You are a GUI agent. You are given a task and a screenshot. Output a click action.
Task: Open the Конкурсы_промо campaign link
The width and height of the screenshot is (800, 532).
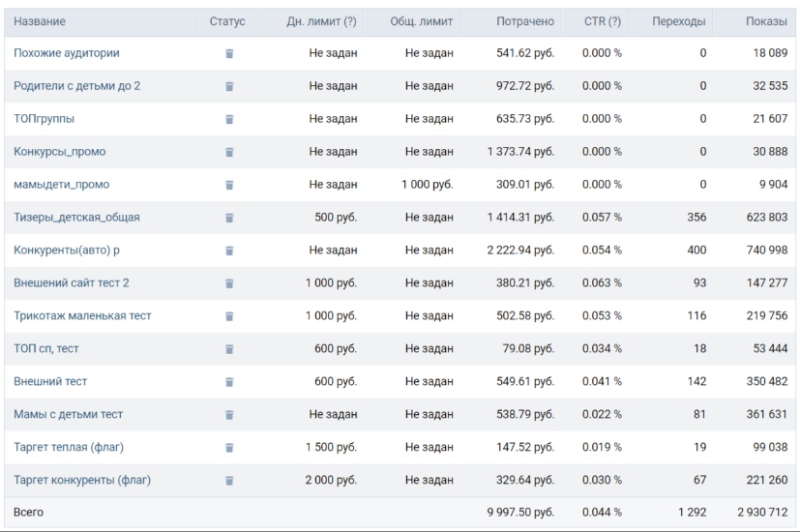point(60,152)
